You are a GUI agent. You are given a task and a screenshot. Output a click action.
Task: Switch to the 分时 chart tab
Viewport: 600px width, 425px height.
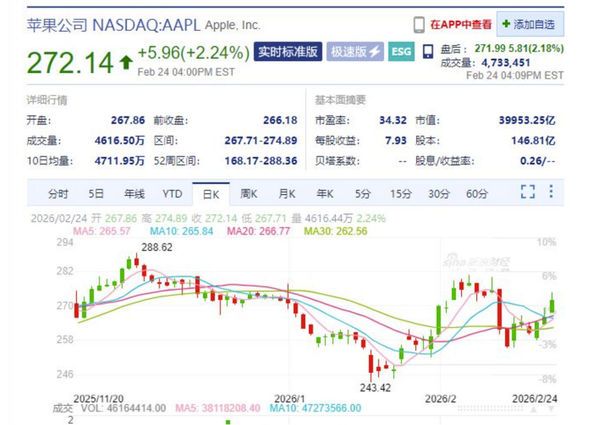(x=58, y=193)
